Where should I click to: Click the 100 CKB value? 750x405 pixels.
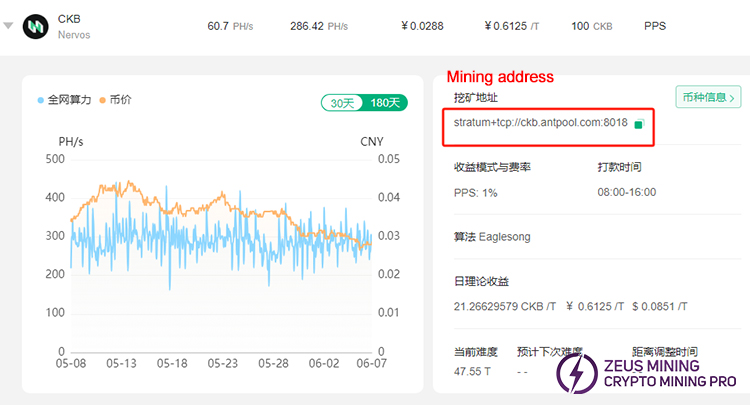(592, 26)
